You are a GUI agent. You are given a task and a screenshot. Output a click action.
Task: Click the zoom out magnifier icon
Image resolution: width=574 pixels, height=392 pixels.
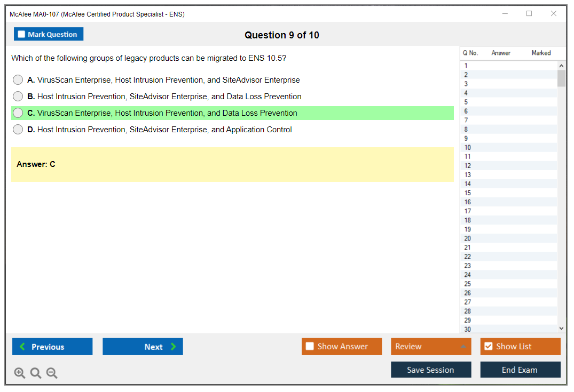tap(52, 373)
